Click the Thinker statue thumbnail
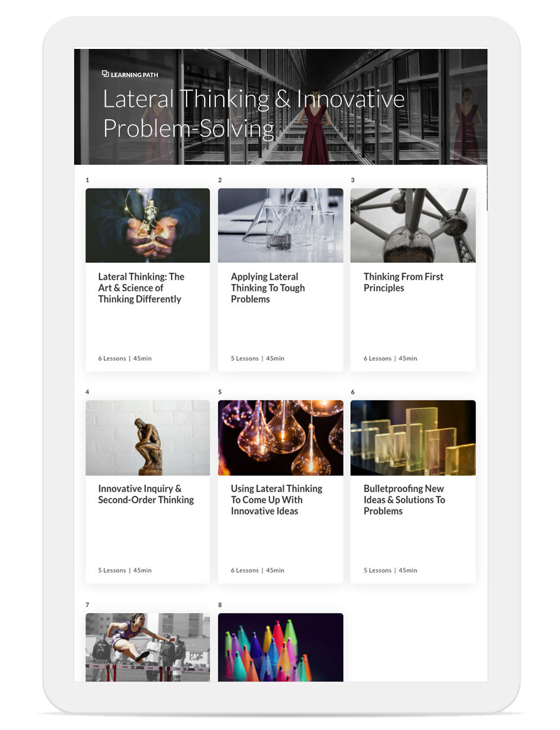 coord(147,438)
